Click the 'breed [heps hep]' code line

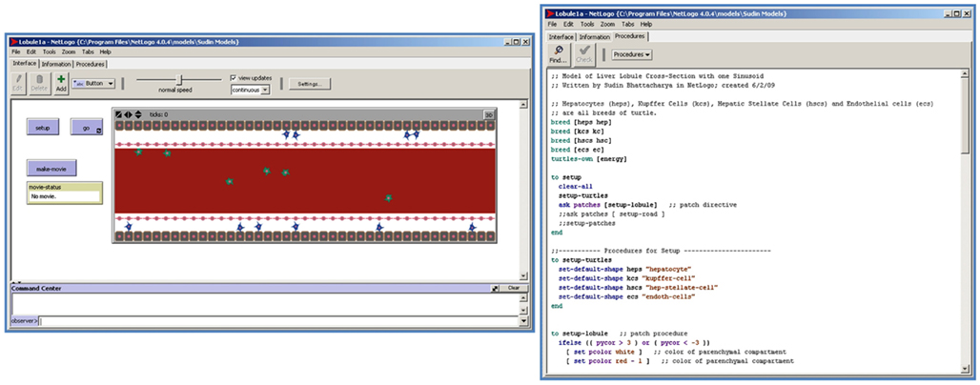point(582,122)
